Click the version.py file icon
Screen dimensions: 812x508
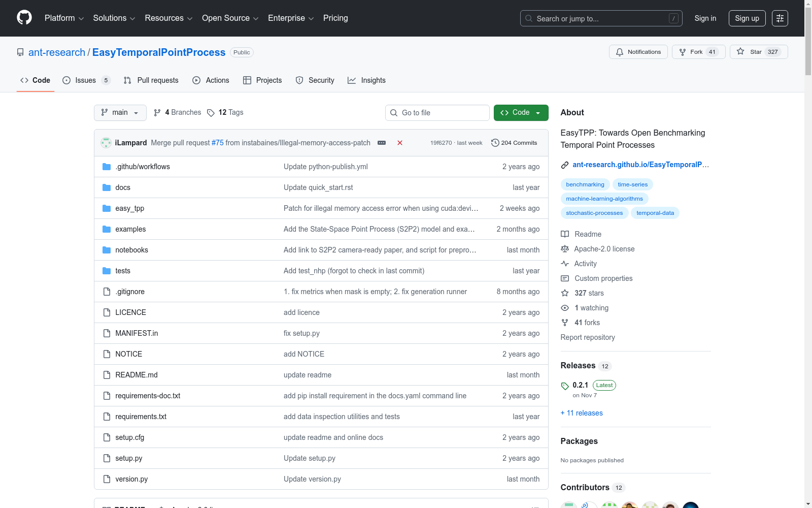pos(107,479)
